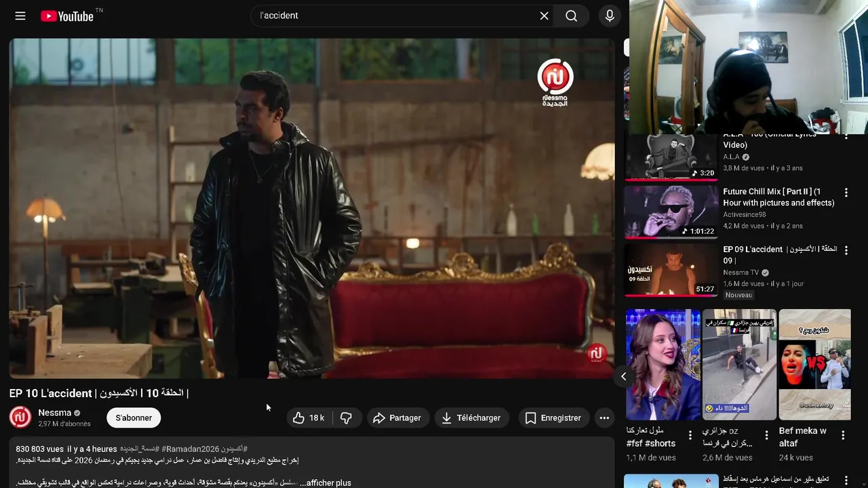Viewport: 868px width, 488px height.
Task: Open the Bef meka w altaf short thumbnail
Action: pyautogui.click(x=814, y=365)
